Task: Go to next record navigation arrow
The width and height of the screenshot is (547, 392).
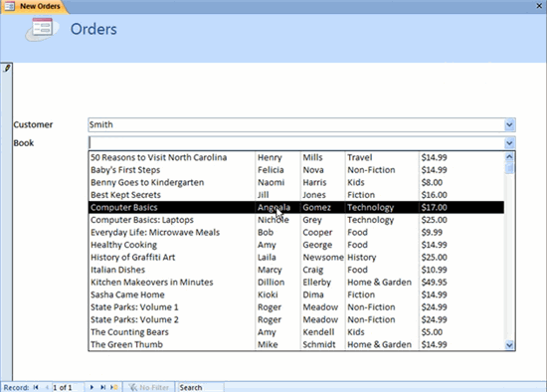Action: (x=91, y=387)
